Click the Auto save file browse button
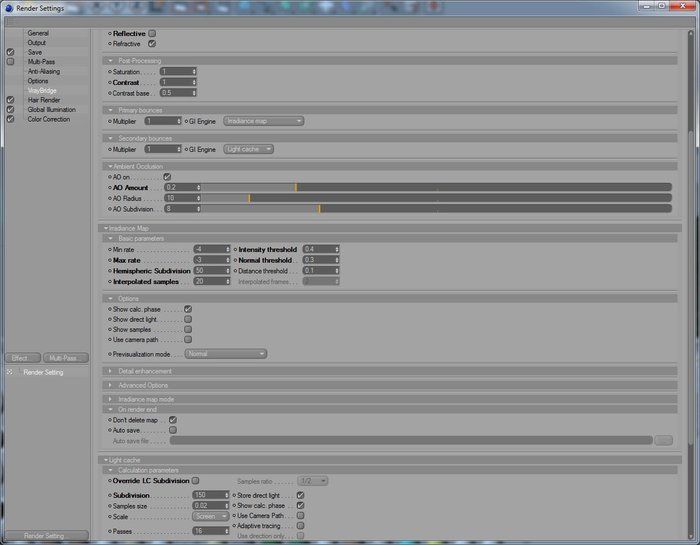Screen dimensions: 700x545 (x=663, y=441)
